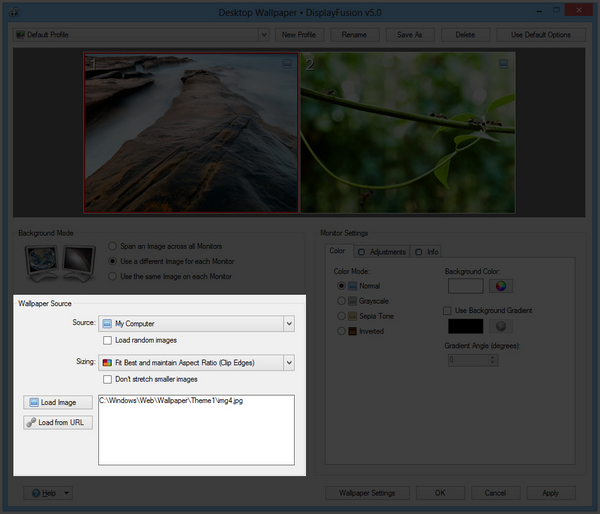Toggle Don't stretch smaller images

point(108,379)
